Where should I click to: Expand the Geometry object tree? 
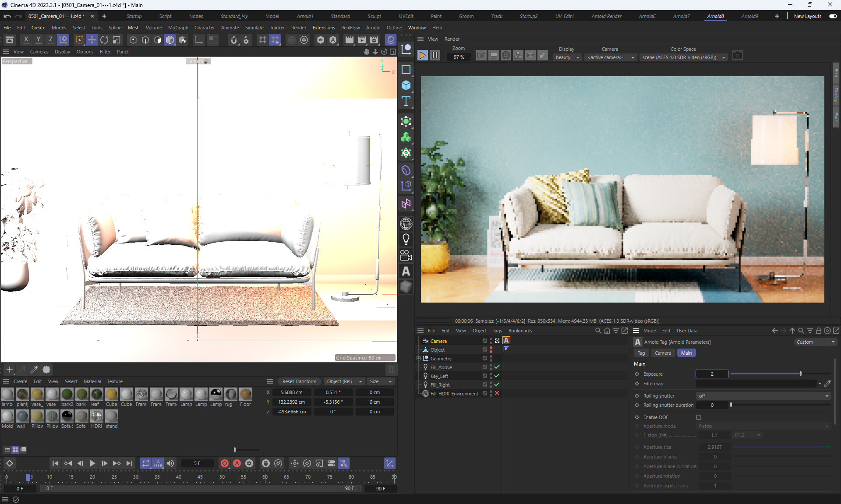[419, 358]
